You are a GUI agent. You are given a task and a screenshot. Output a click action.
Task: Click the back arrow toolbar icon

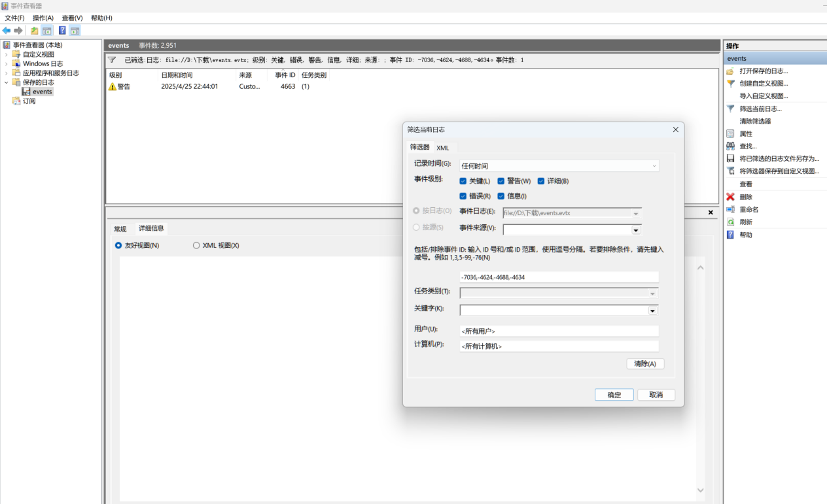coord(7,31)
